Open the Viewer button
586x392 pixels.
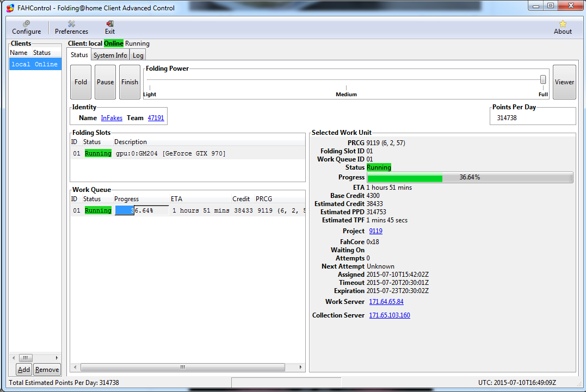pos(564,82)
